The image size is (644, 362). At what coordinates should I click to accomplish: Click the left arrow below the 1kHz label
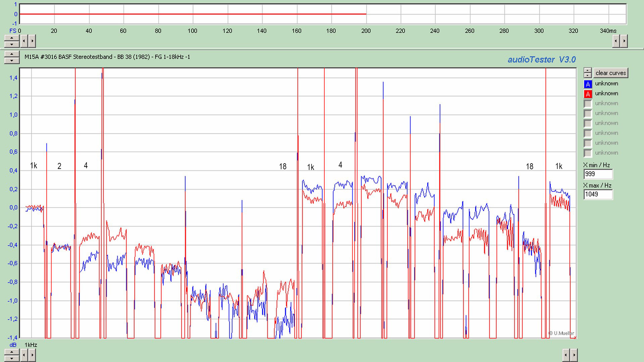click(24, 355)
